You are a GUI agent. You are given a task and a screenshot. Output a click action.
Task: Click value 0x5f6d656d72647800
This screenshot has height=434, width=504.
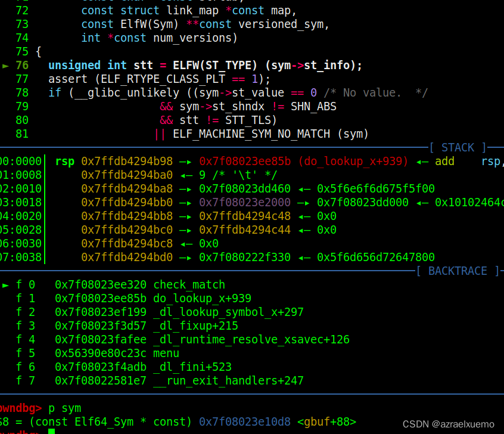(376, 257)
